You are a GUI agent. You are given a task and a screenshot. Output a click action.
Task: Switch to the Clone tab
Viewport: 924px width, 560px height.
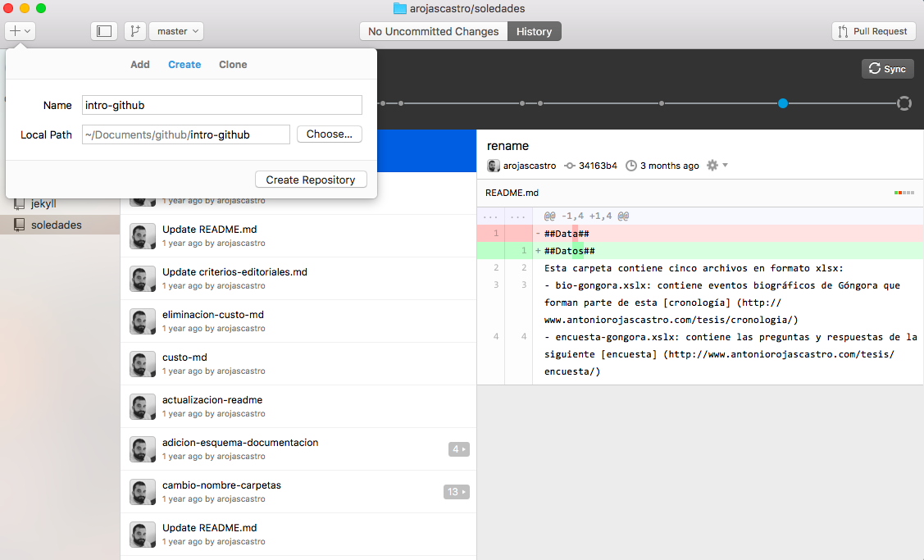coord(233,65)
